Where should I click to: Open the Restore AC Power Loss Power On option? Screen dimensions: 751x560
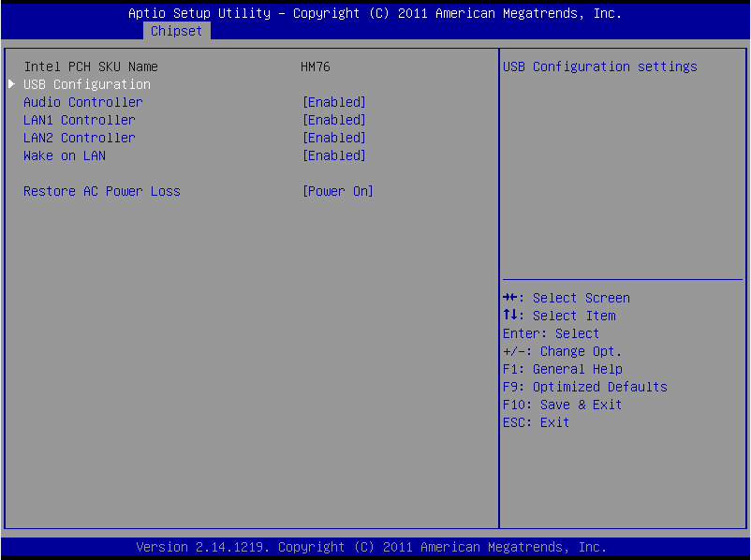point(337,191)
